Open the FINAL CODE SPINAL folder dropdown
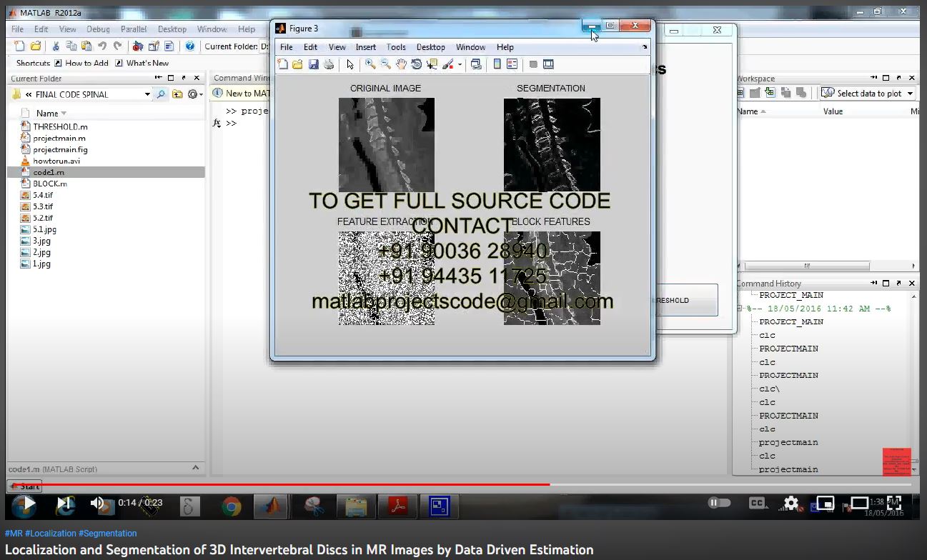Viewport: 927px width, 560px height. 147,94
